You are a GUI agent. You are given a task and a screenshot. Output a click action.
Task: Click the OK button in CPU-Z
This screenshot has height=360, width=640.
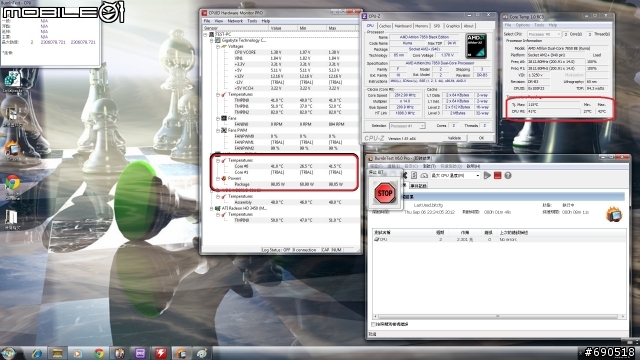click(481, 138)
